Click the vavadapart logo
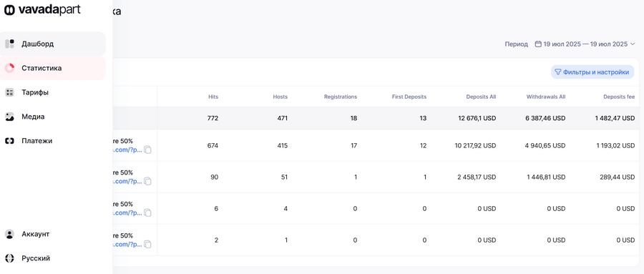This screenshot has width=644, height=274. tap(42, 10)
